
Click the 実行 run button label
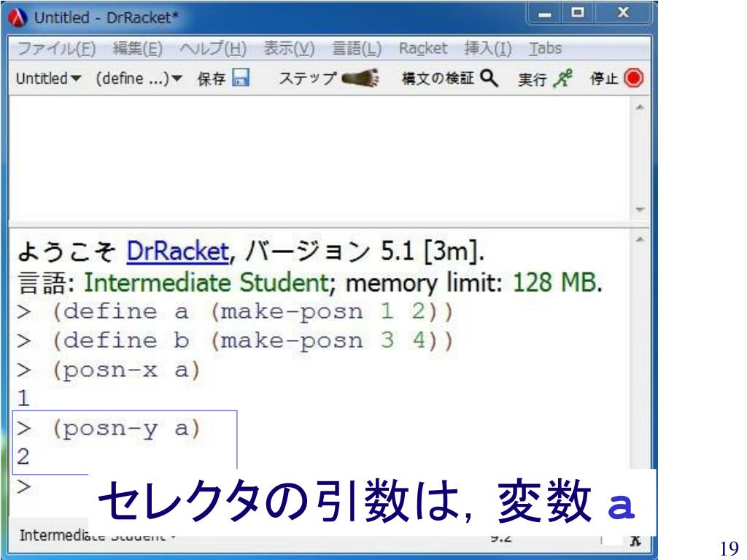(x=532, y=79)
